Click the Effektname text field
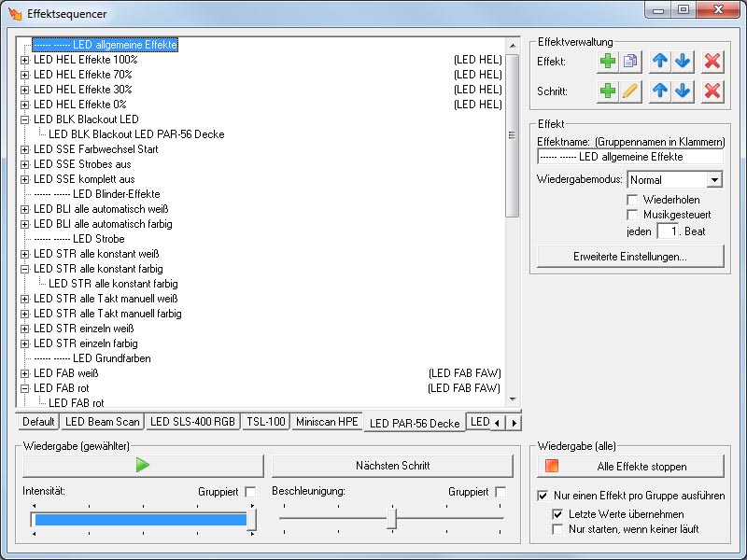 coord(630,157)
